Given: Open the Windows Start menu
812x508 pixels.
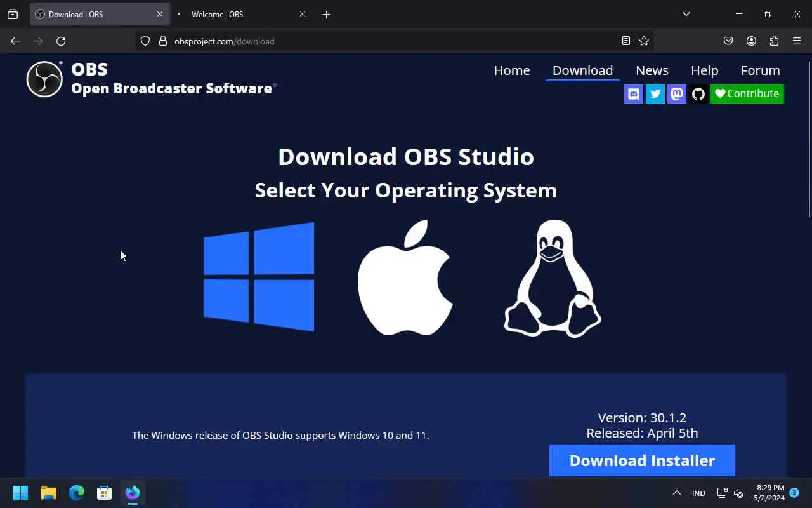Looking at the screenshot, I should coord(20,493).
